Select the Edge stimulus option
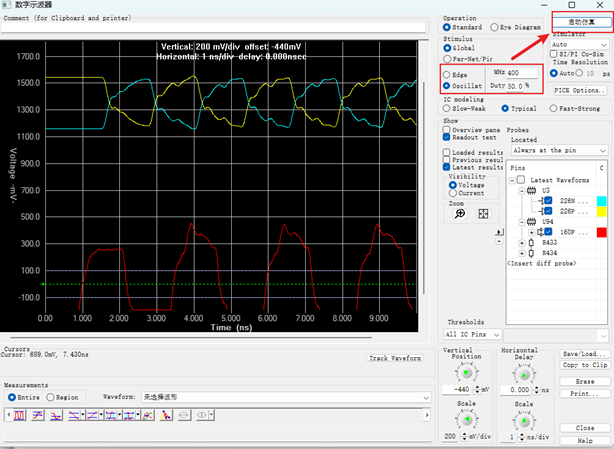The width and height of the screenshot is (614, 449). click(x=446, y=74)
